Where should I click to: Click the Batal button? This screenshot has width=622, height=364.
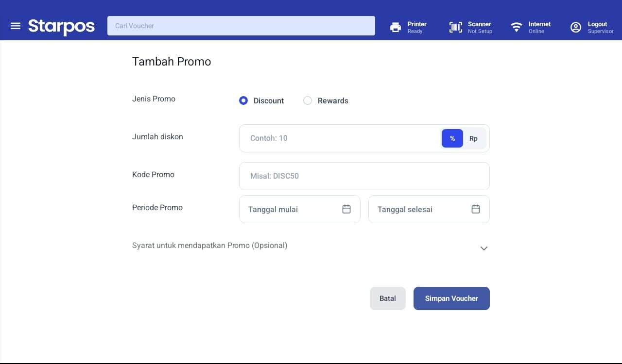click(388, 298)
